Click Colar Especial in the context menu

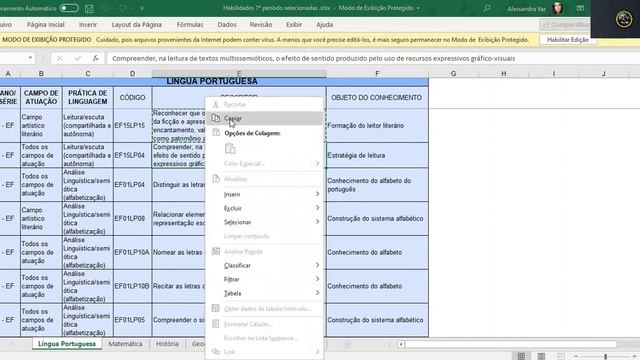click(x=264, y=164)
